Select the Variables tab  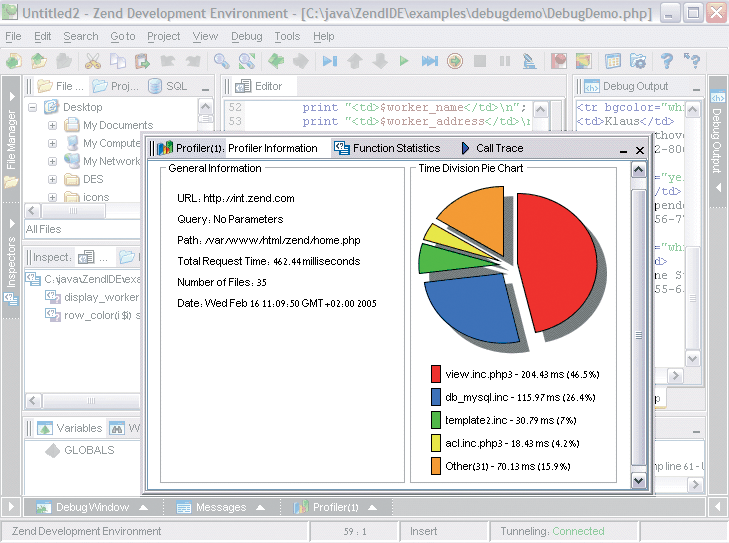70,428
